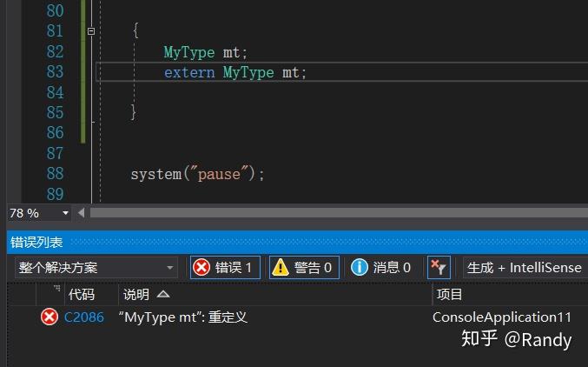Screen dimensions: 588x367
Task: Open the 78 % zoom level dropdown
Action: click(x=65, y=213)
